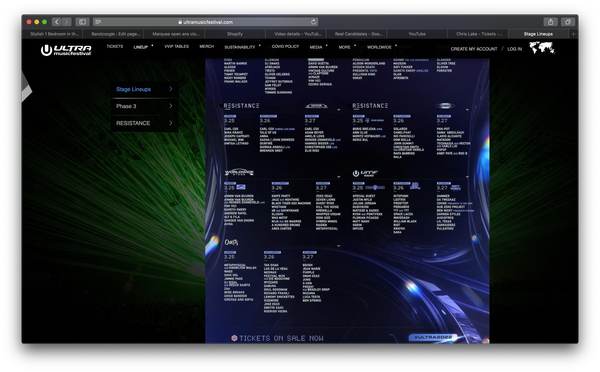Viewport: 600px width, 372px height.
Task: Click the Megastructure logo beside left RESISTANCE heading
Action: click(x=316, y=106)
